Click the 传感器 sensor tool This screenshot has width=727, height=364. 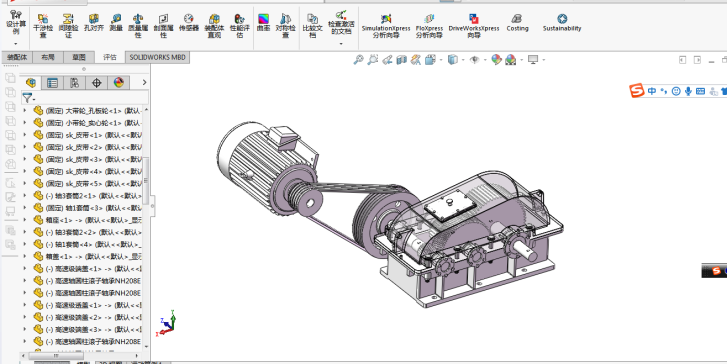pyautogui.click(x=189, y=22)
